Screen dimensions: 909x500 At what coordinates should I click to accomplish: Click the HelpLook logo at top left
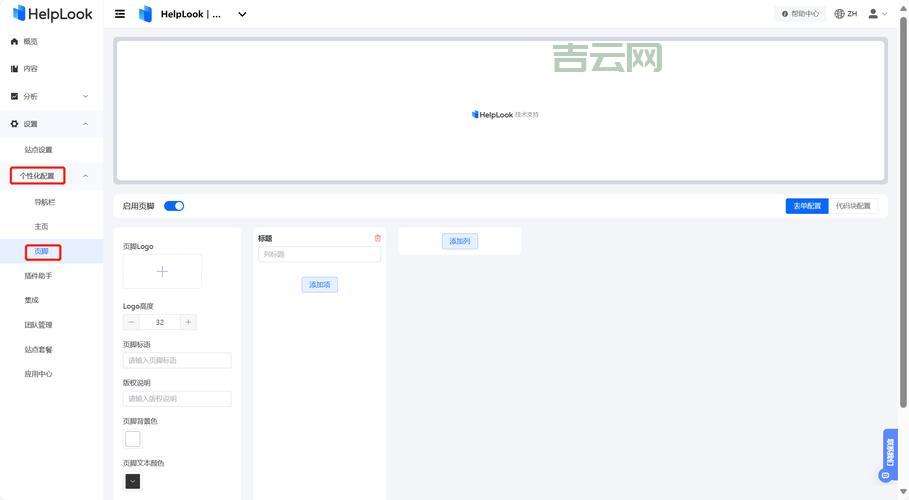52,14
